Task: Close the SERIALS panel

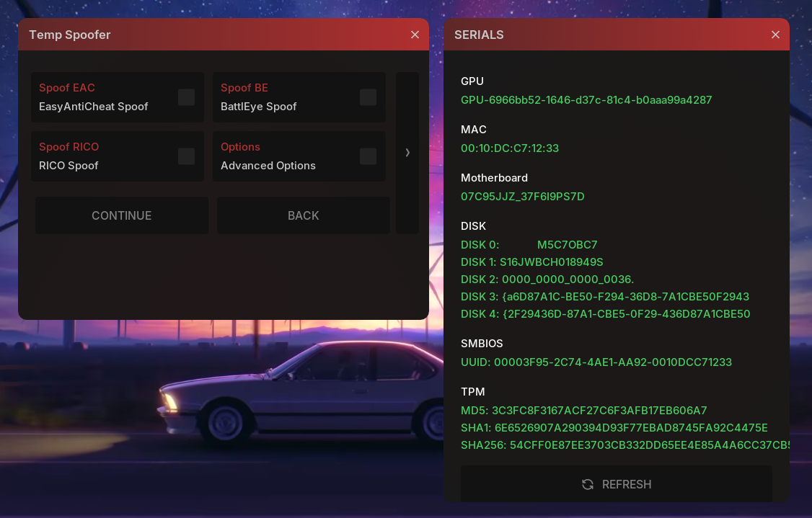Action: click(775, 35)
